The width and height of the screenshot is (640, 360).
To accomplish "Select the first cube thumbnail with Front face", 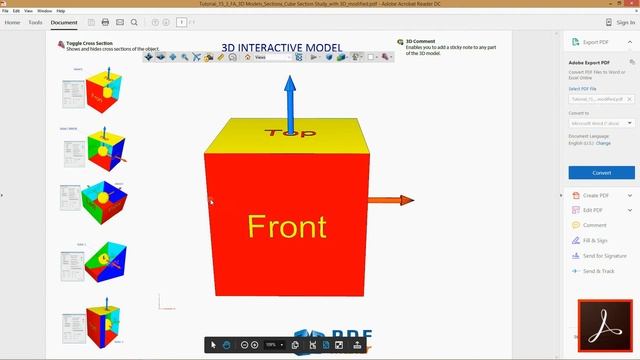I will 104,91.
